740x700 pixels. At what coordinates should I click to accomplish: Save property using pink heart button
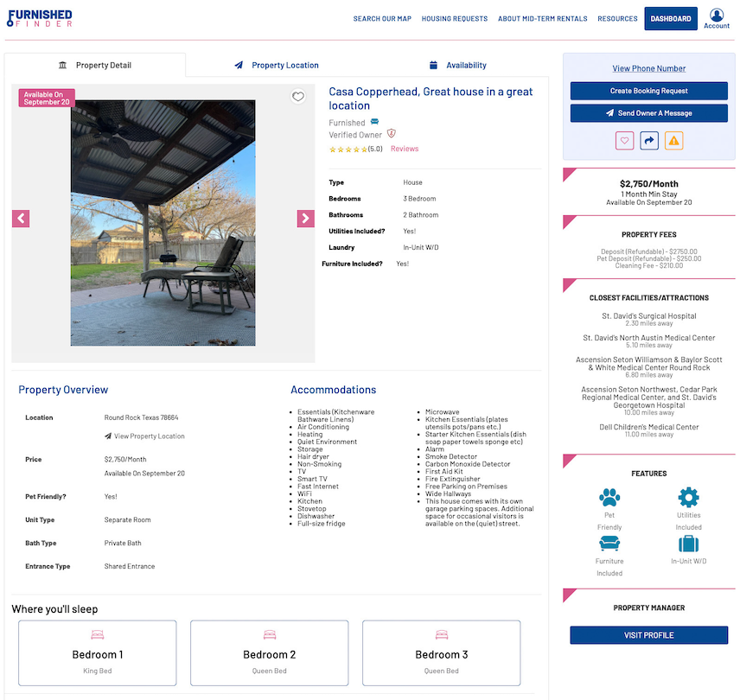point(624,141)
